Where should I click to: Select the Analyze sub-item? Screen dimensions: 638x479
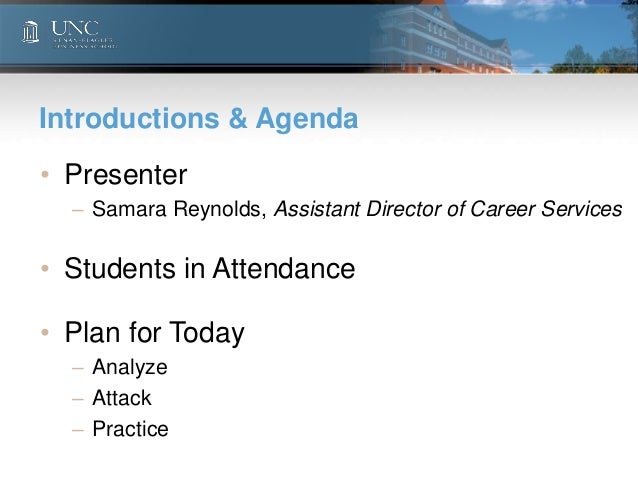[130, 368]
